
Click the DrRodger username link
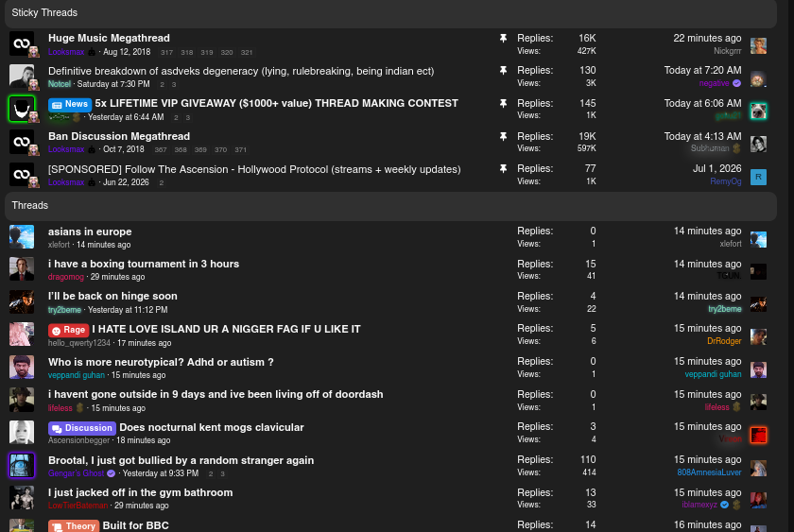(724, 341)
